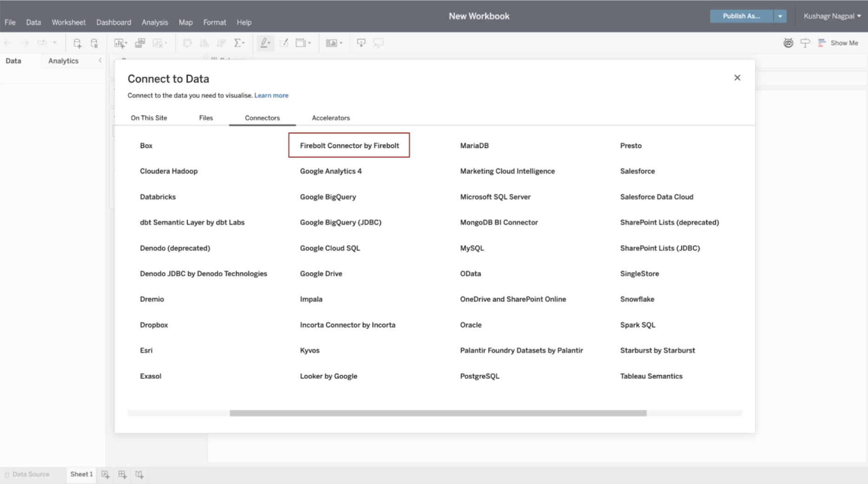Image resolution: width=868 pixels, height=484 pixels.
Task: Switch to the On This Site tab
Action: pos(149,118)
